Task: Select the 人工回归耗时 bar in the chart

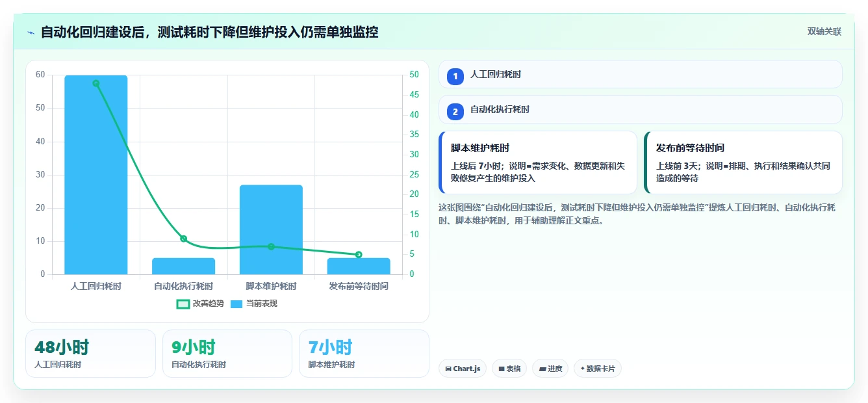Action: (96, 175)
